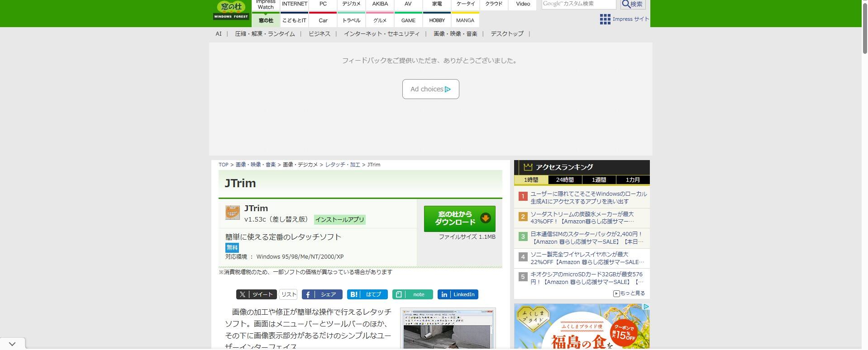Go to 画像・映像・音楽 in the category bar
The image size is (868, 350).
click(x=455, y=33)
